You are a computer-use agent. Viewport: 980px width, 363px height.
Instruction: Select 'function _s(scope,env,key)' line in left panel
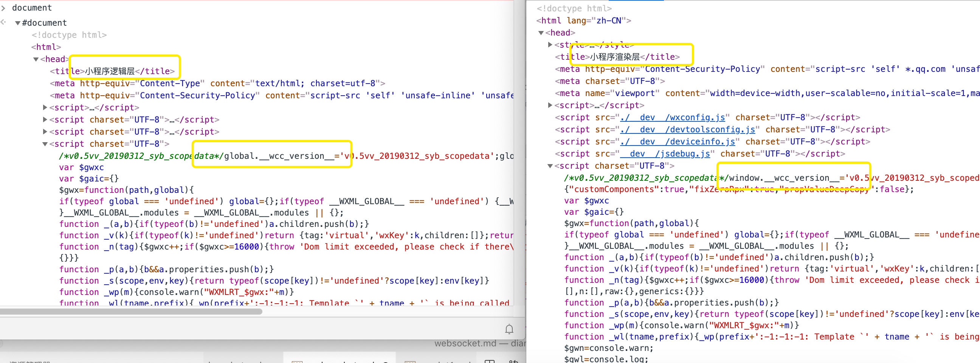tap(274, 281)
